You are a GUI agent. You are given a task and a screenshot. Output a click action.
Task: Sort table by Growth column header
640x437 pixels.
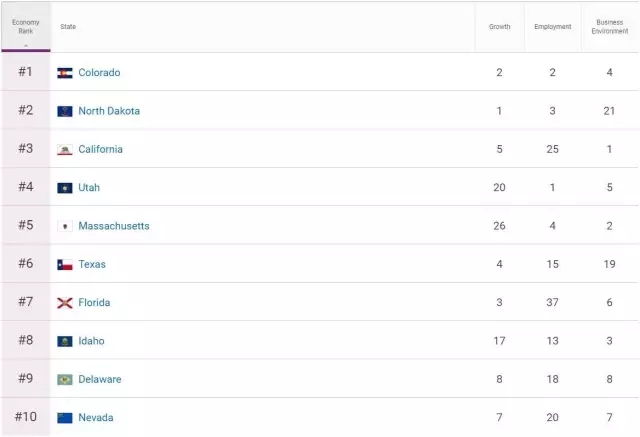499,27
